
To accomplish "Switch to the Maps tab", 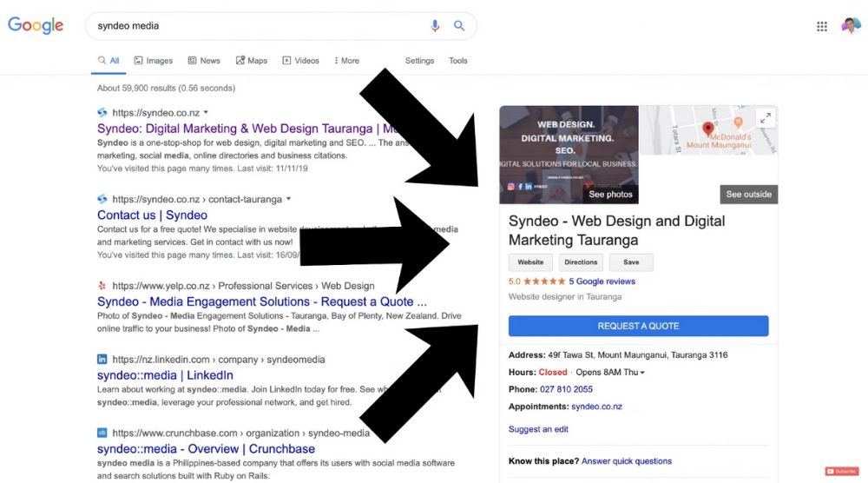I will pyautogui.click(x=252, y=61).
